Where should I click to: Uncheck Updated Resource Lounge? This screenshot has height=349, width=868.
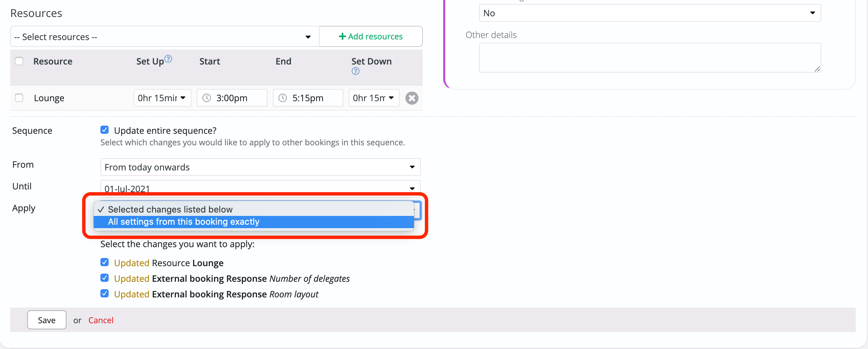pyautogui.click(x=104, y=262)
